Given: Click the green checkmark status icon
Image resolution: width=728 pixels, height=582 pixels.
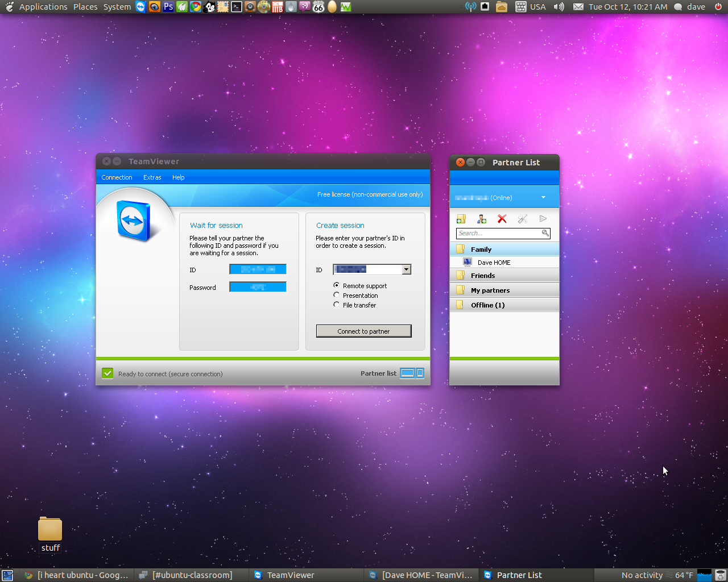Looking at the screenshot, I should [x=107, y=373].
